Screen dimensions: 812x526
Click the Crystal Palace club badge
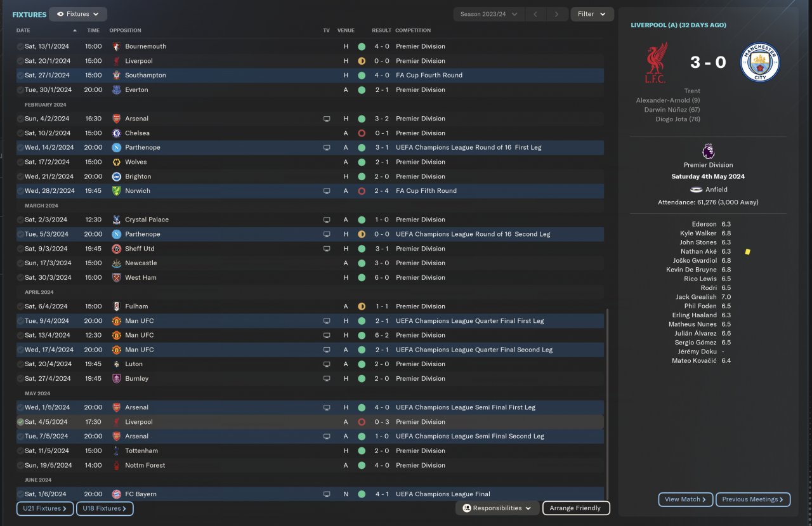(116, 220)
